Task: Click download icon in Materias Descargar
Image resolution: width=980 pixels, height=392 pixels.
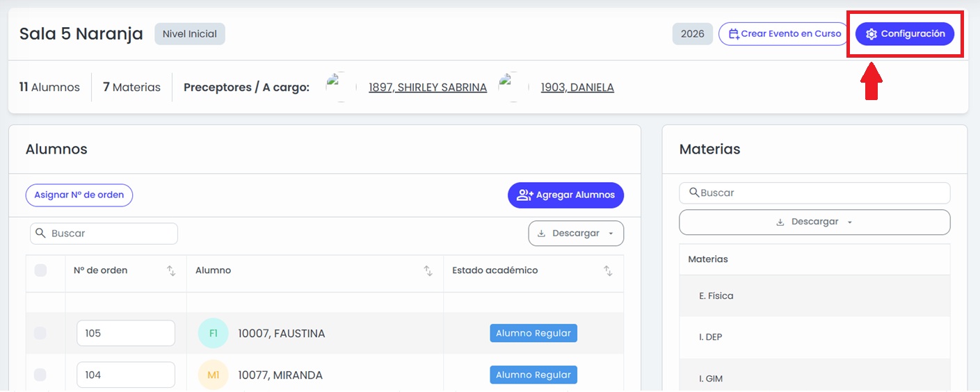Action: [x=780, y=222]
